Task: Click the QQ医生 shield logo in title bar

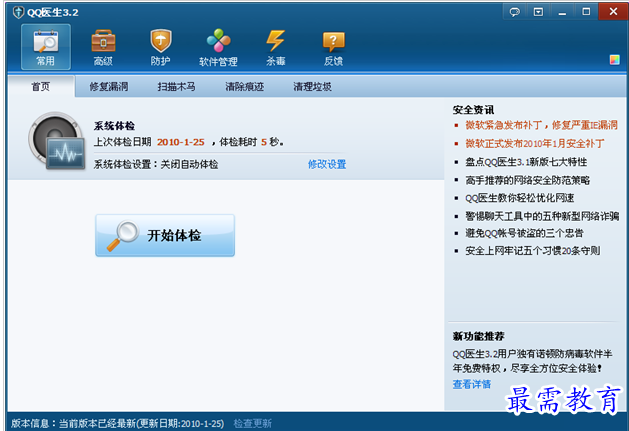Action: tap(18, 12)
